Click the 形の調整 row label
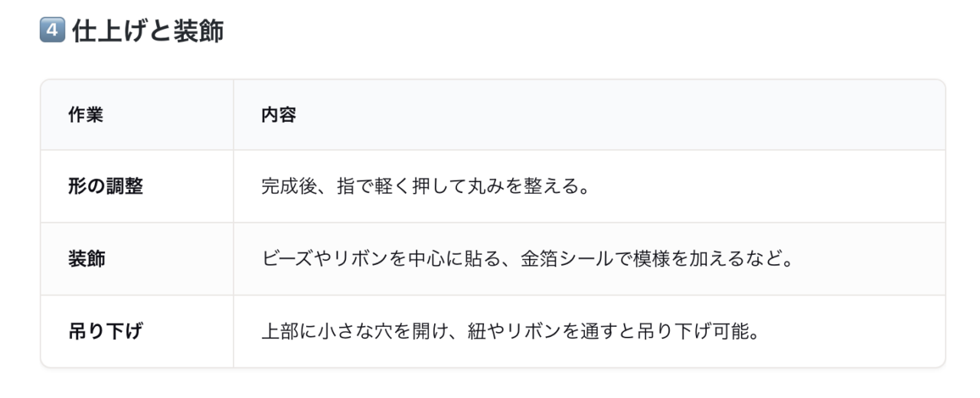 (106, 186)
